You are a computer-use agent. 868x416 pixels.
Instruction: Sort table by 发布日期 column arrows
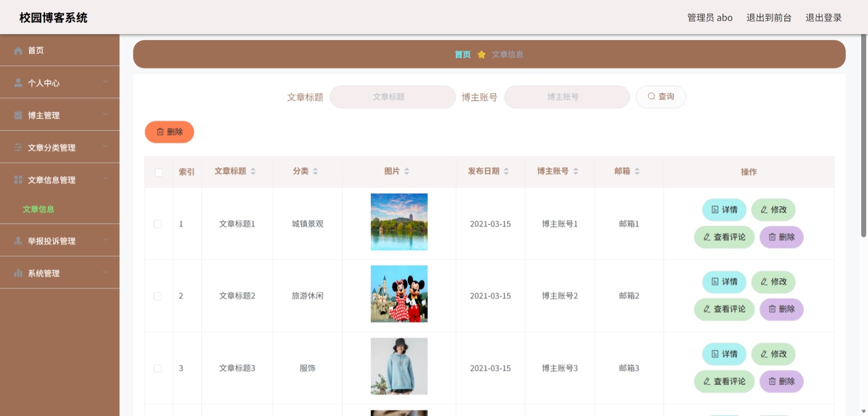[506, 171]
